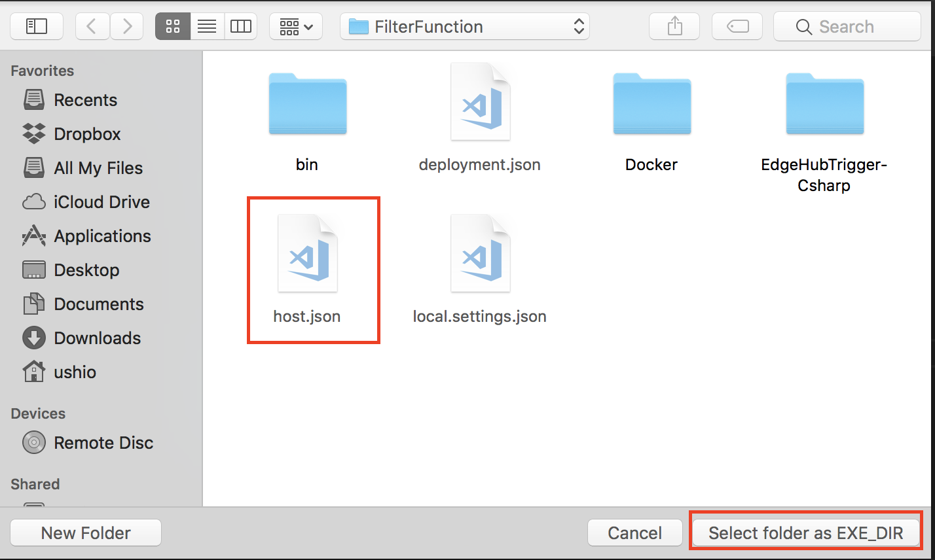Click the Share toolbar icon

675,27
